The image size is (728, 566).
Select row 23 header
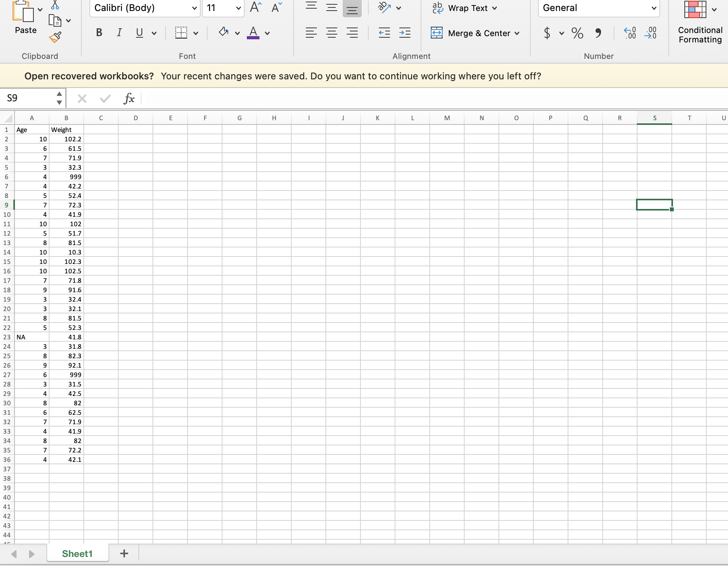pos(7,337)
